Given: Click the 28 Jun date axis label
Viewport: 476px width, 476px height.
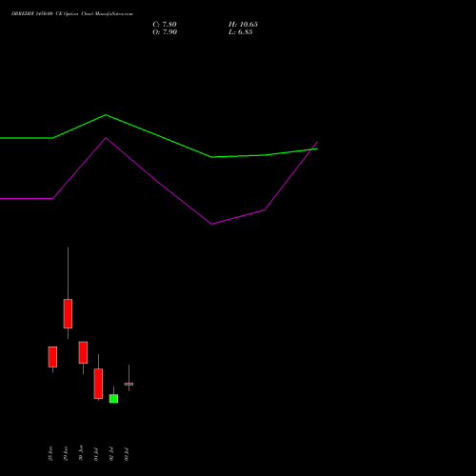Looking at the screenshot, I should (x=50, y=453).
